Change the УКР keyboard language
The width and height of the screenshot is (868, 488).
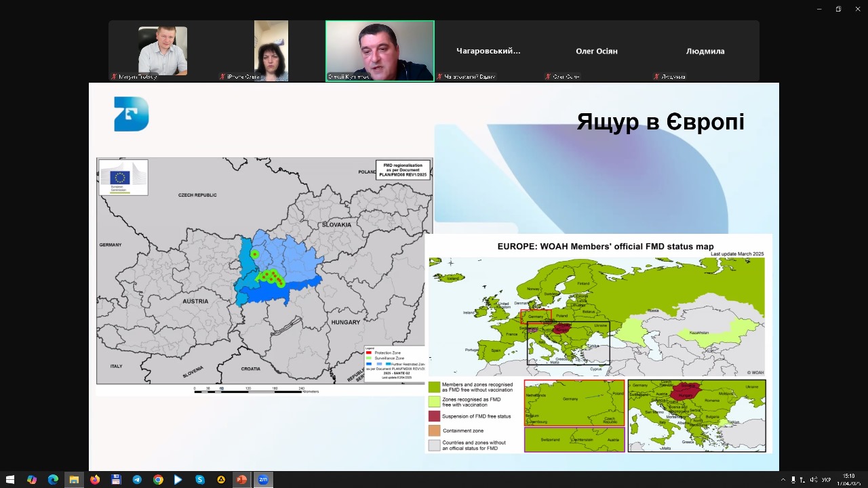(827, 479)
